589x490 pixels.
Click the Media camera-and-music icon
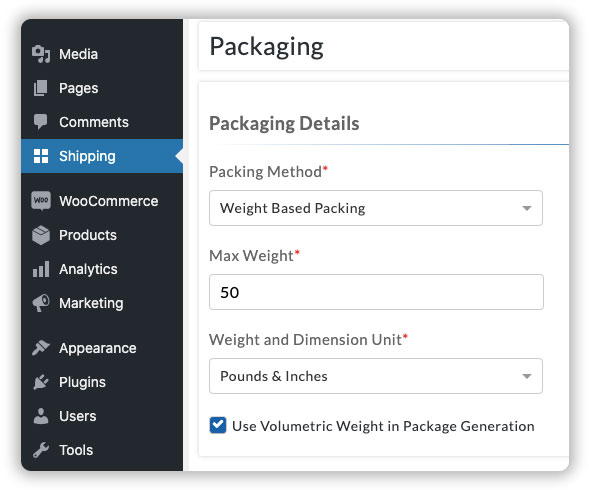[41, 54]
